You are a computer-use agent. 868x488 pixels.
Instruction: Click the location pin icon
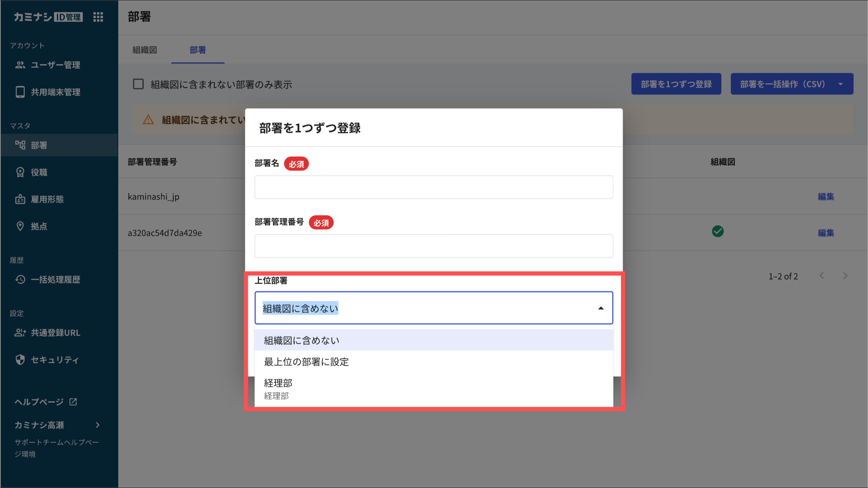(x=20, y=226)
